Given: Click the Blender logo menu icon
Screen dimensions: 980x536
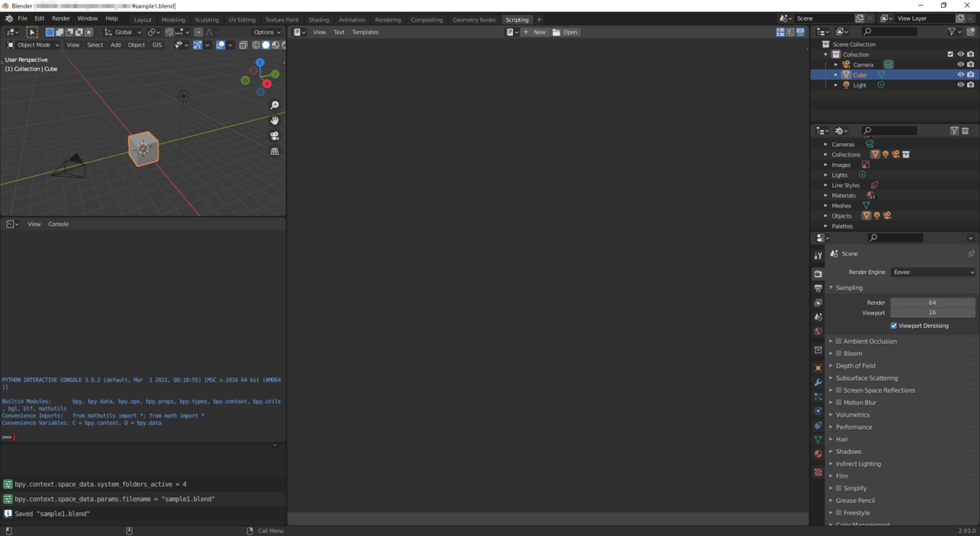Looking at the screenshot, I should pyautogui.click(x=8, y=18).
